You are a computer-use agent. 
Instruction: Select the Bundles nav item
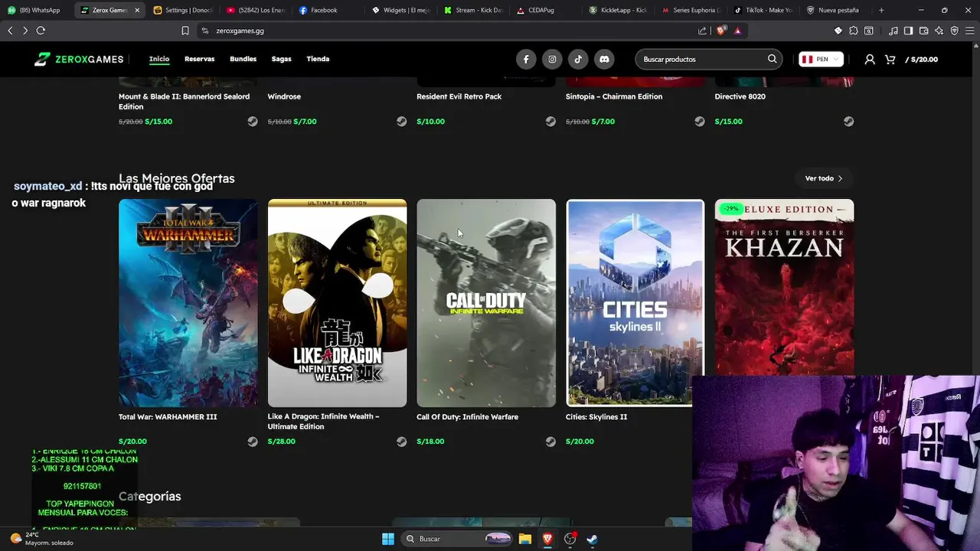[243, 59]
